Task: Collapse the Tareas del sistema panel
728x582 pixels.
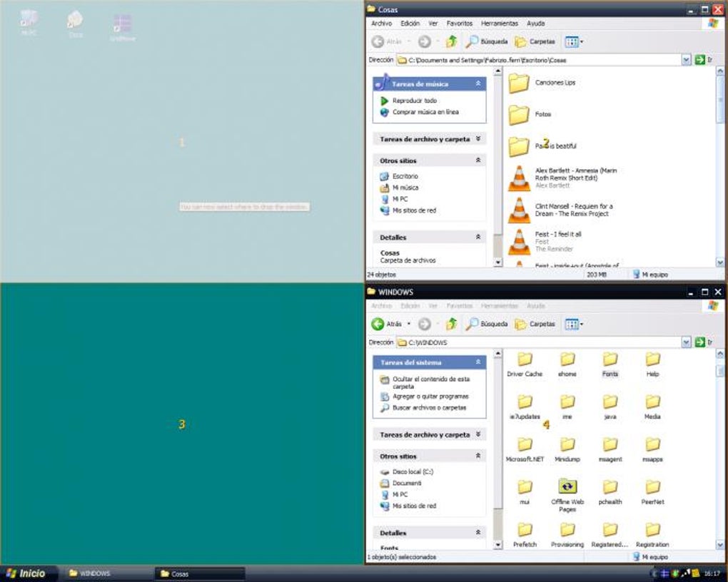Action: point(477,362)
